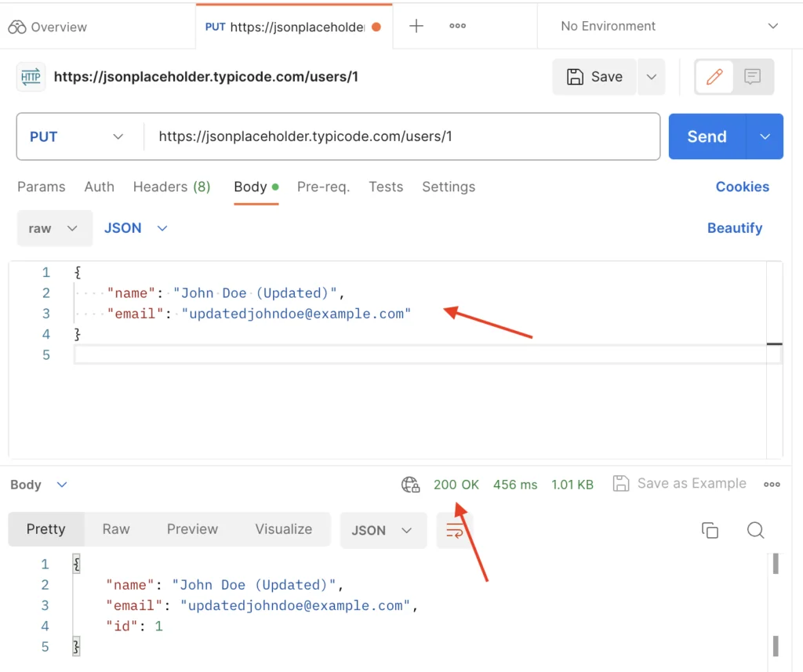Open the Tests tab

pos(386,187)
